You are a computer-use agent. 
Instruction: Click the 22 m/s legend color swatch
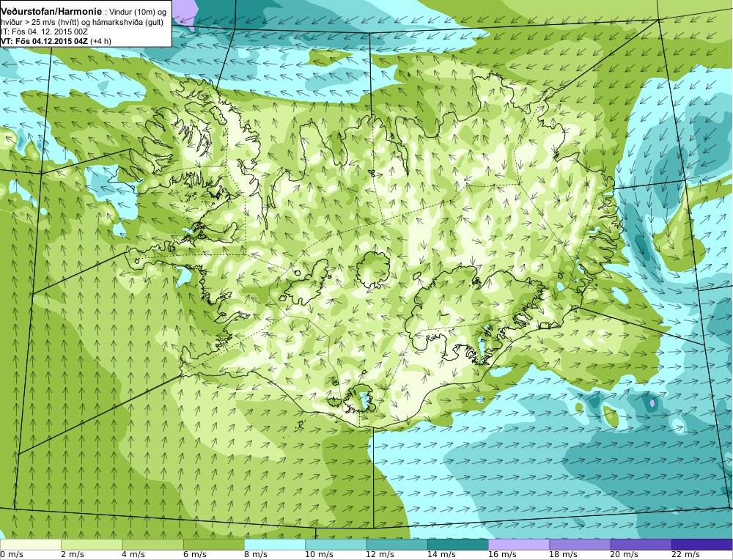[701, 545]
